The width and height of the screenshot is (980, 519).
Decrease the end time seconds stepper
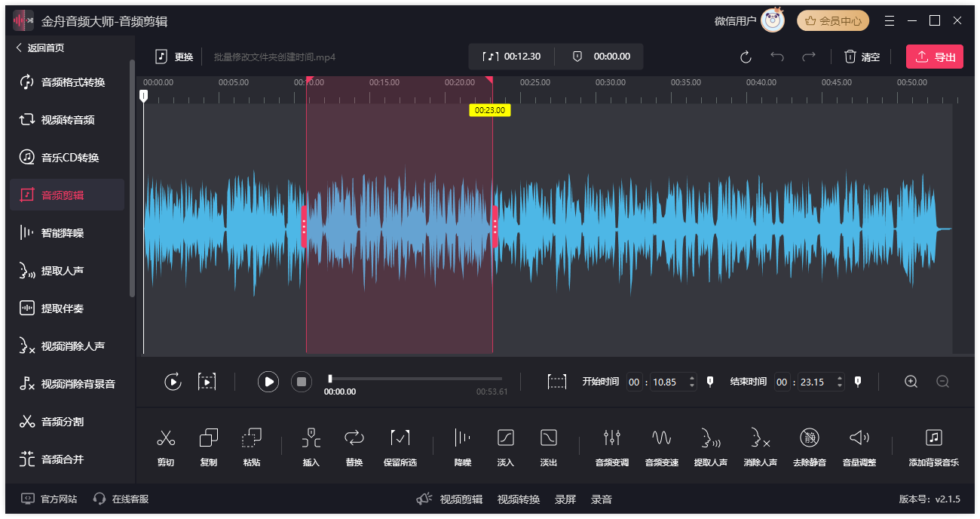pos(840,386)
